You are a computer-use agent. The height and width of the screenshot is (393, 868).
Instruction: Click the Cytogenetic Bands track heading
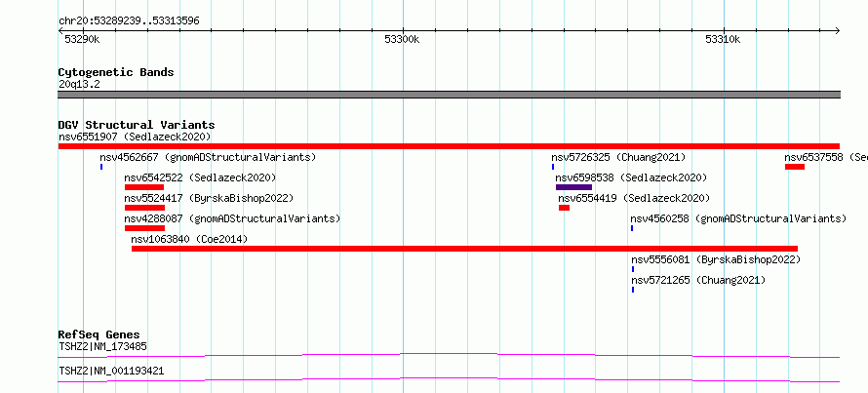pos(116,72)
